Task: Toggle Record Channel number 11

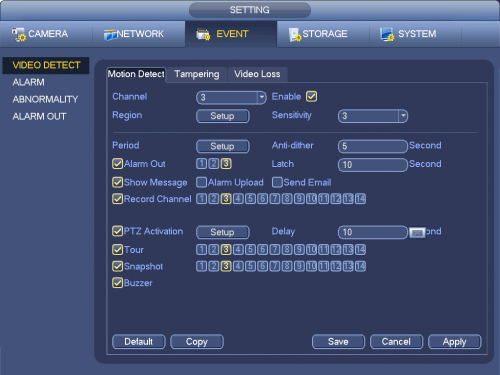Action: 324,199
